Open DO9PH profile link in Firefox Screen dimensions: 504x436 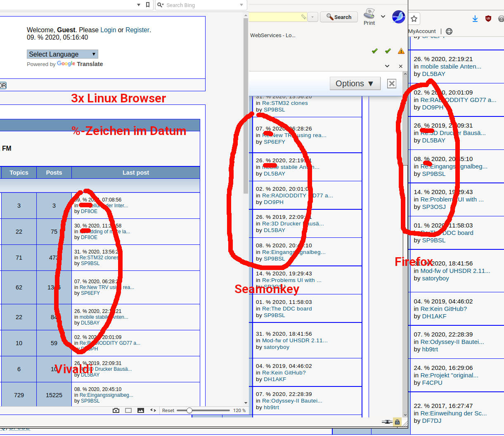433,107
